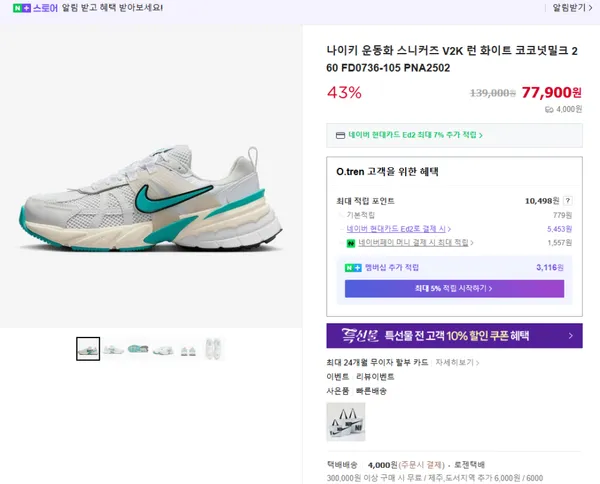Image resolution: width=600 pixels, height=484 pixels.
Task: Click the N+ membership badge icon
Action: [352, 268]
